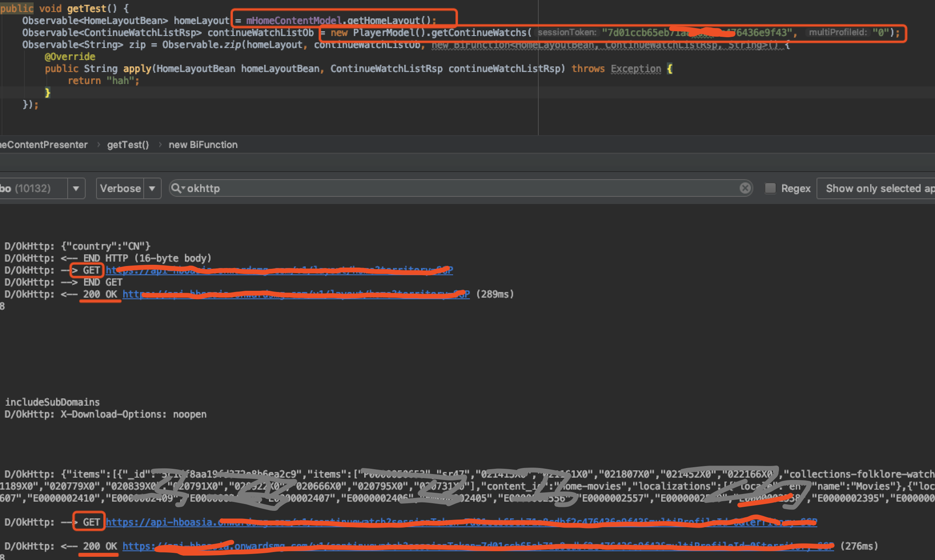Click the HomeContentPresenter breadcrumb

[x=43, y=145]
